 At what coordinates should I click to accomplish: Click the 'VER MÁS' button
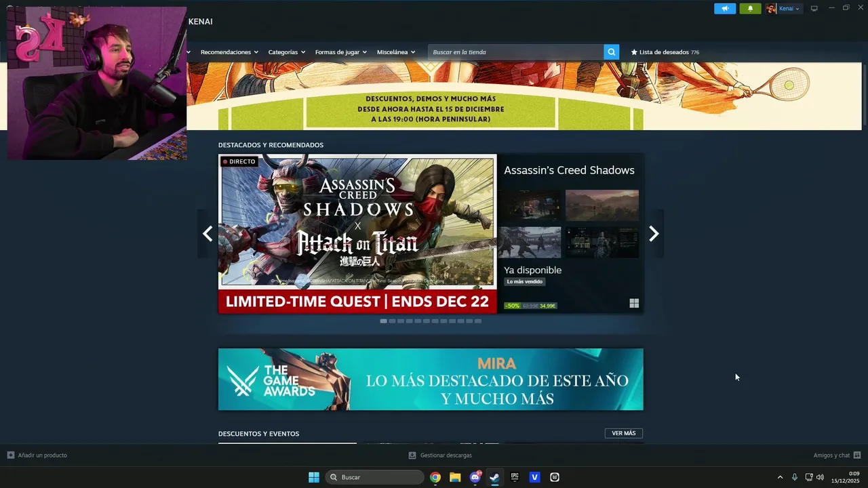coord(624,433)
